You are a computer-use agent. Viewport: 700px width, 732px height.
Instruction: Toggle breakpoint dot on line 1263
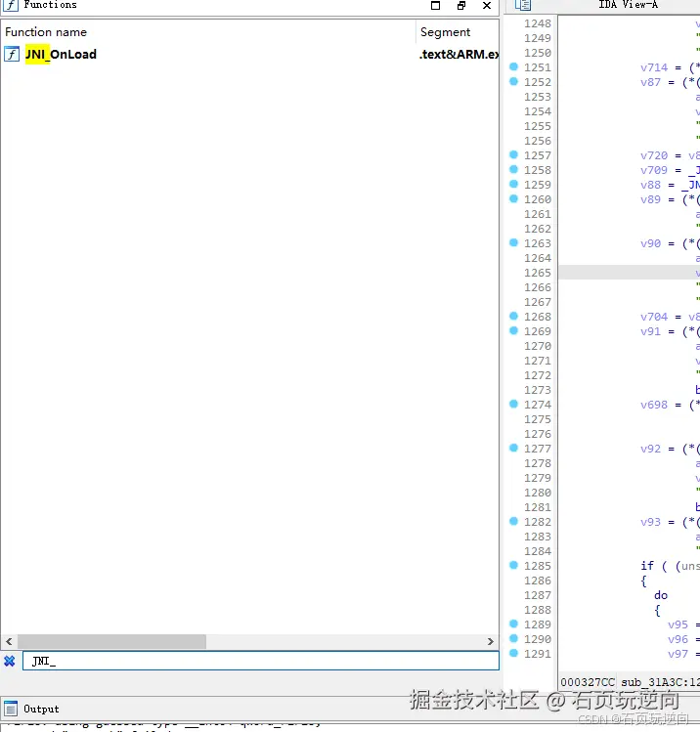coord(513,242)
